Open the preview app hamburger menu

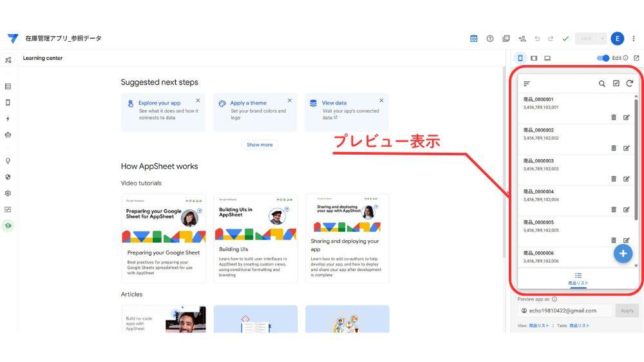(527, 84)
